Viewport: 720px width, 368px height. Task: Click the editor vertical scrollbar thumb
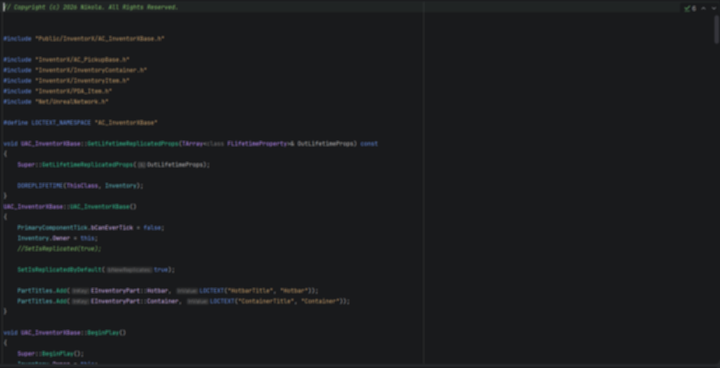click(x=716, y=29)
